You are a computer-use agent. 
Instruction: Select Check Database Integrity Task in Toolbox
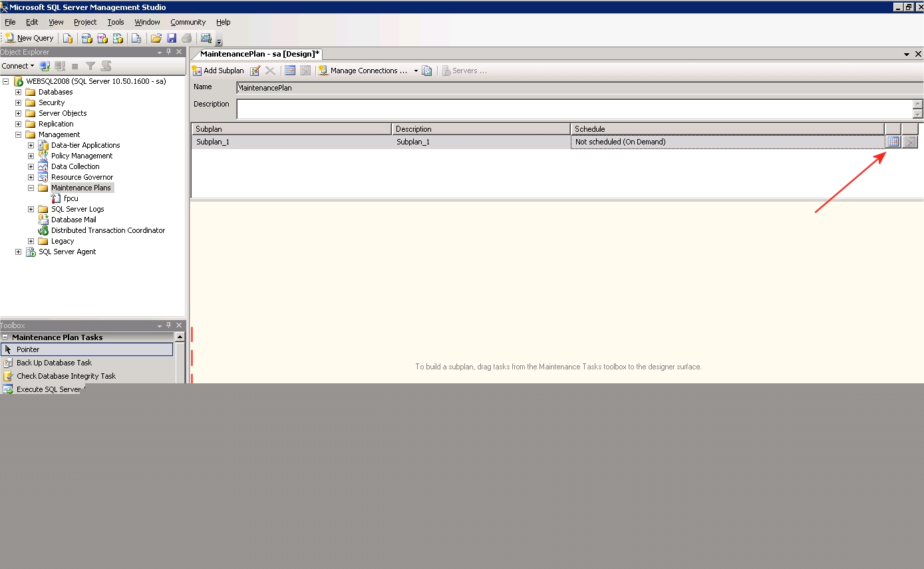click(x=87, y=376)
